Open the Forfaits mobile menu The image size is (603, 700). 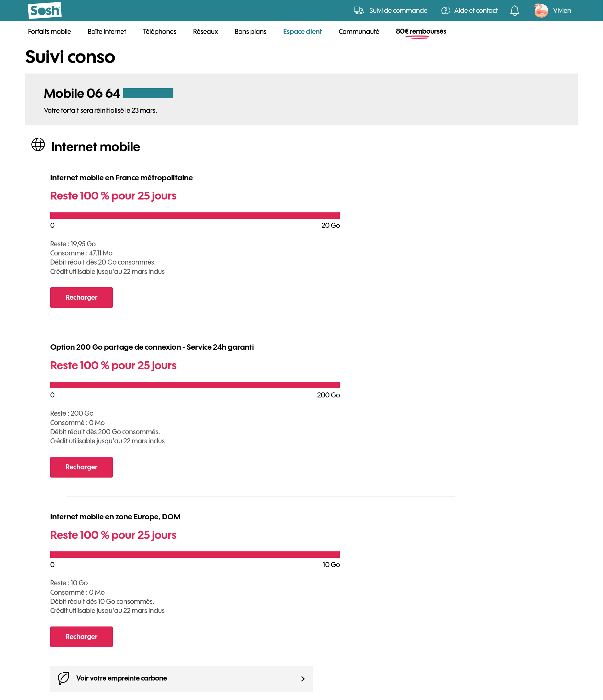(x=49, y=31)
